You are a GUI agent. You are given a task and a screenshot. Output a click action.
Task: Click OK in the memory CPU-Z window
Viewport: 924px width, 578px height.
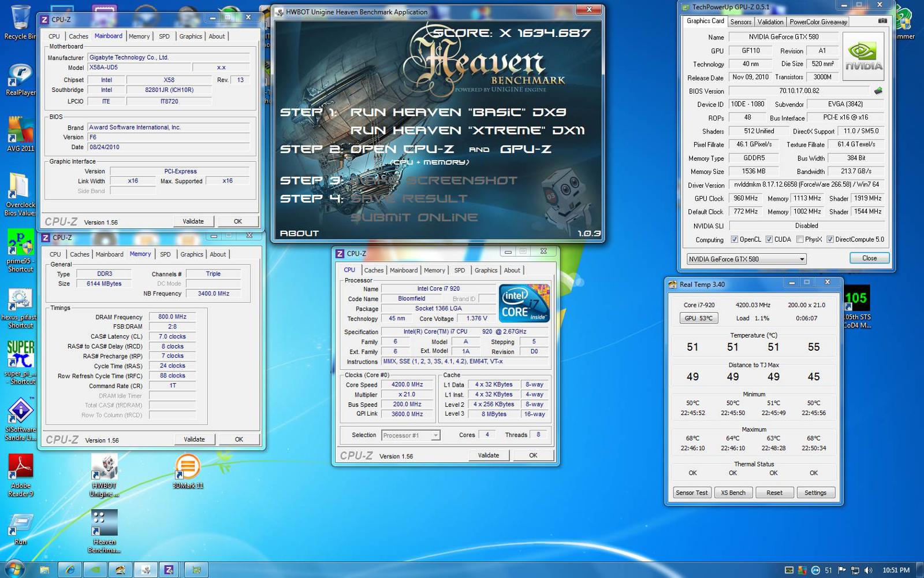[x=239, y=439]
